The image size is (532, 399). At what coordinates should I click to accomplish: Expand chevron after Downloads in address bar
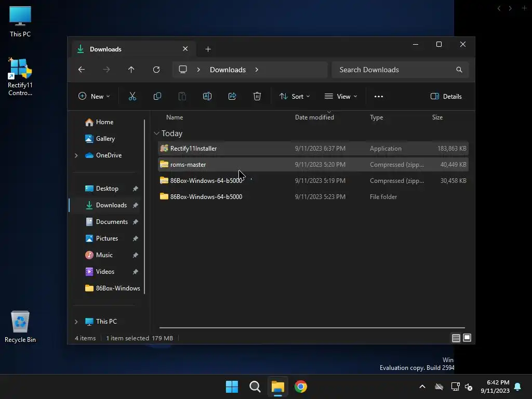tap(257, 70)
